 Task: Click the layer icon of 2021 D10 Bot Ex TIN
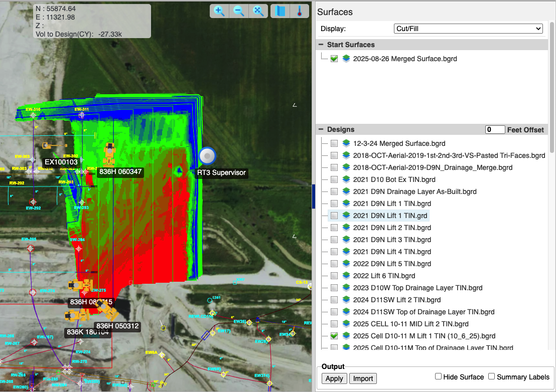pos(346,179)
